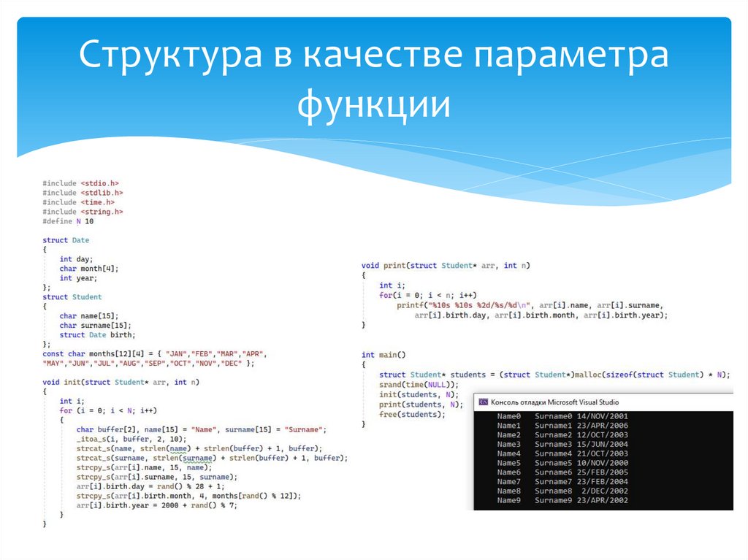Click the 'struct Date' declaration

coord(66,240)
